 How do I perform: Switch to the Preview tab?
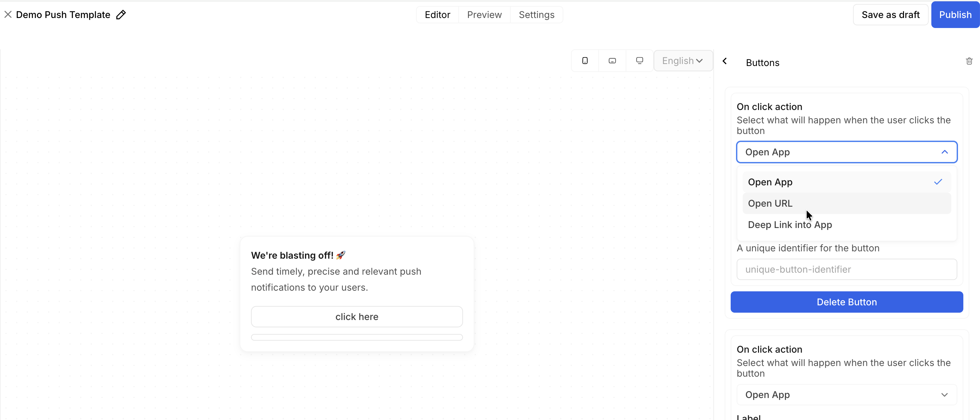(484, 15)
